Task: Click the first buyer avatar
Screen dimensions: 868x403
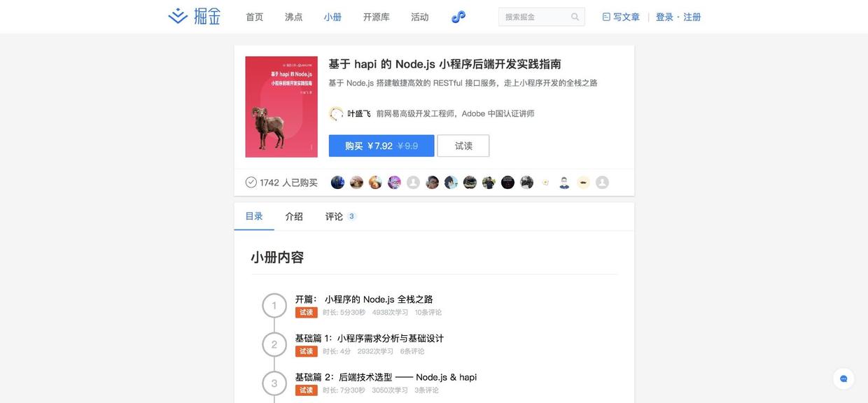Action: [x=337, y=183]
